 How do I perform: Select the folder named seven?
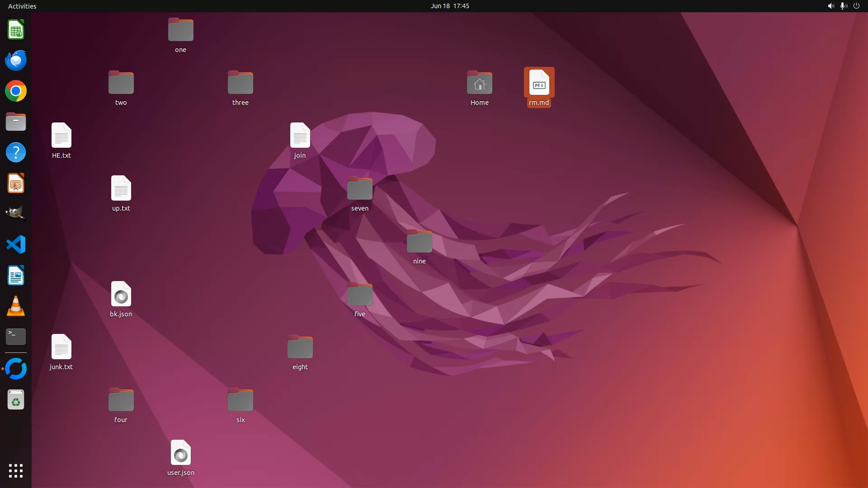coord(359,189)
